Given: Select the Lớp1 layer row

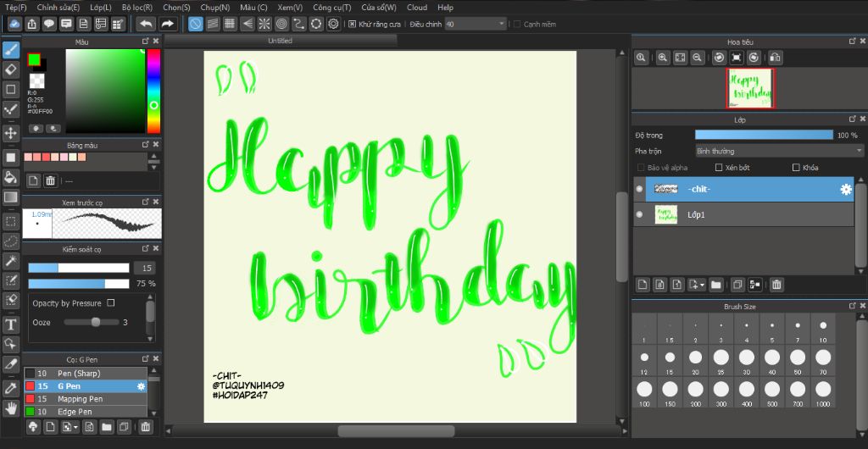Looking at the screenshot, I should (x=743, y=214).
